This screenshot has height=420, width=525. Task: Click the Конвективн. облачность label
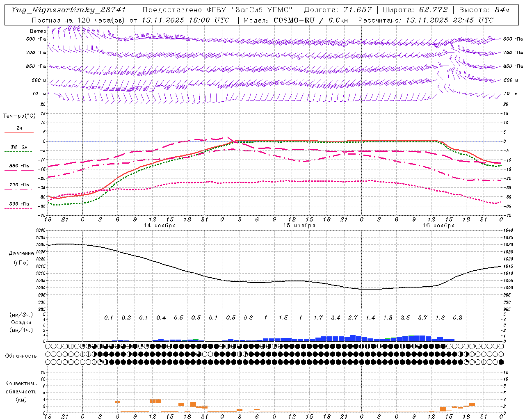coord(21,388)
